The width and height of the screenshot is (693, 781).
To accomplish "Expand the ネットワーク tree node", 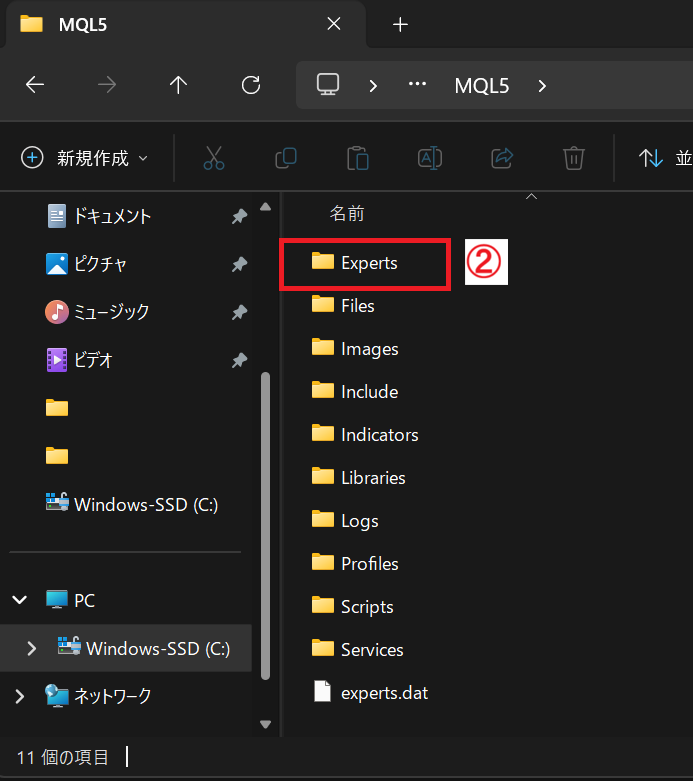I will (19, 696).
